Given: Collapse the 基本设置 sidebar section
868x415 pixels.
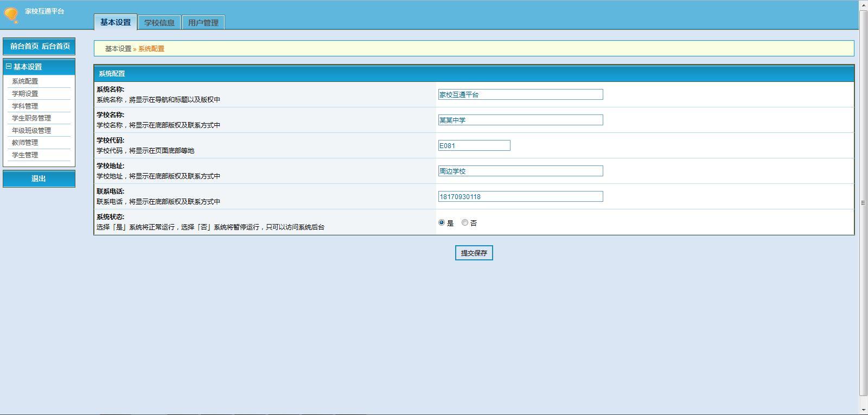Looking at the screenshot, I should (x=9, y=67).
